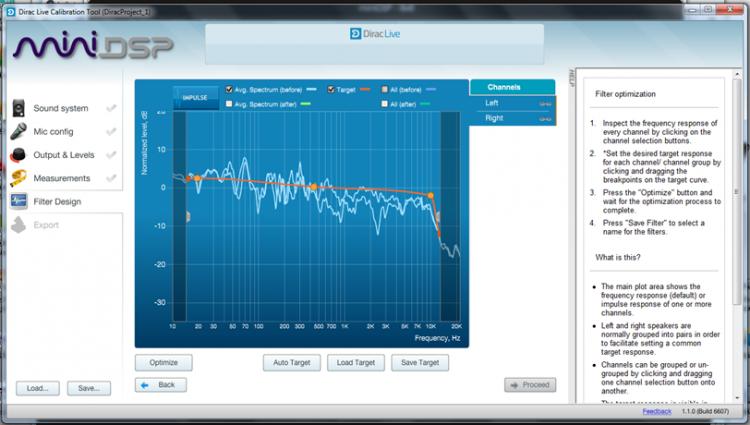The height and width of the screenshot is (425, 750).
Task: Open the Filter Design waveform icon
Action: (x=18, y=201)
